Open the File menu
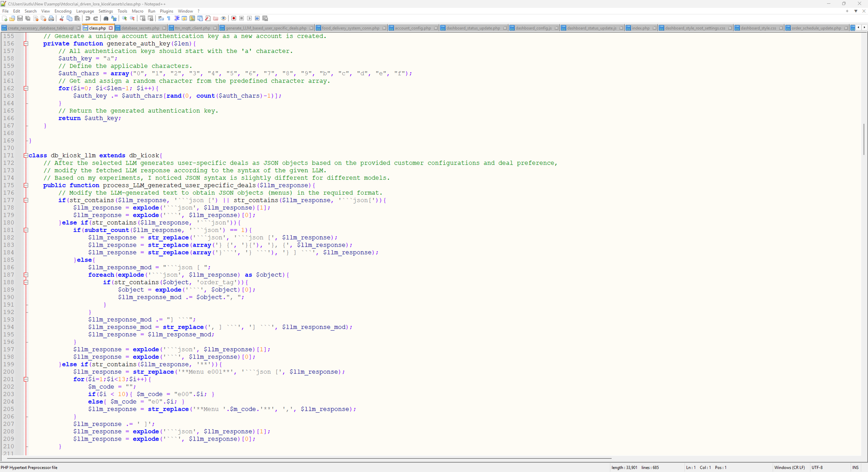 point(5,11)
